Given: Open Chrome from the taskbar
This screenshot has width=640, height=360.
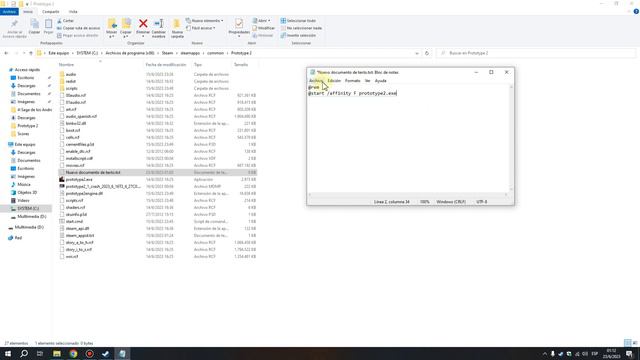Looking at the screenshot, I should click(73, 353).
